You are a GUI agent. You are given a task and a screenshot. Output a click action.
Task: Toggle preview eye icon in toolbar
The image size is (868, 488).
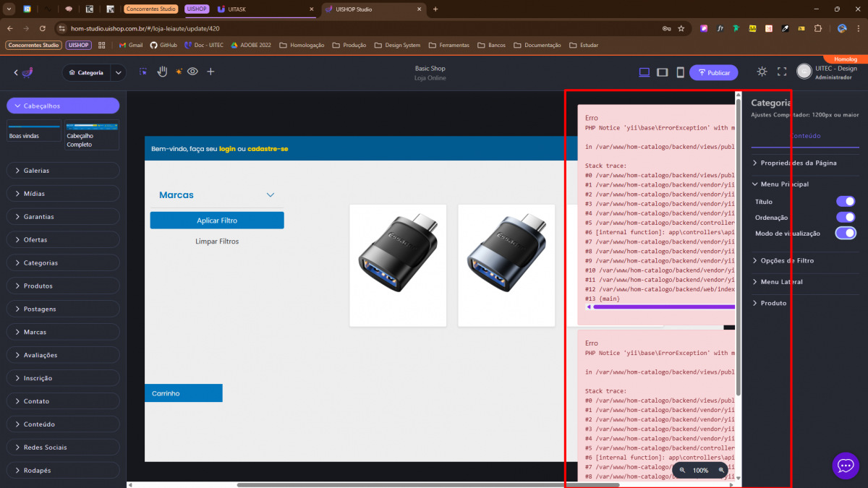coord(193,72)
